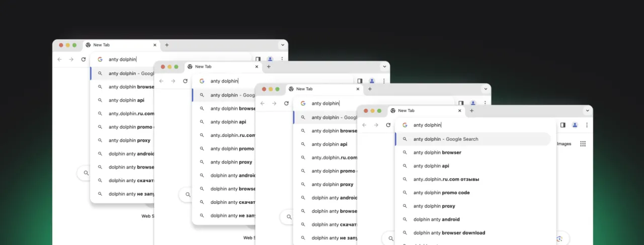Choose 'anty dolphin proxy' suggestion in third window
The height and width of the screenshot is (245, 644).
[325, 185]
